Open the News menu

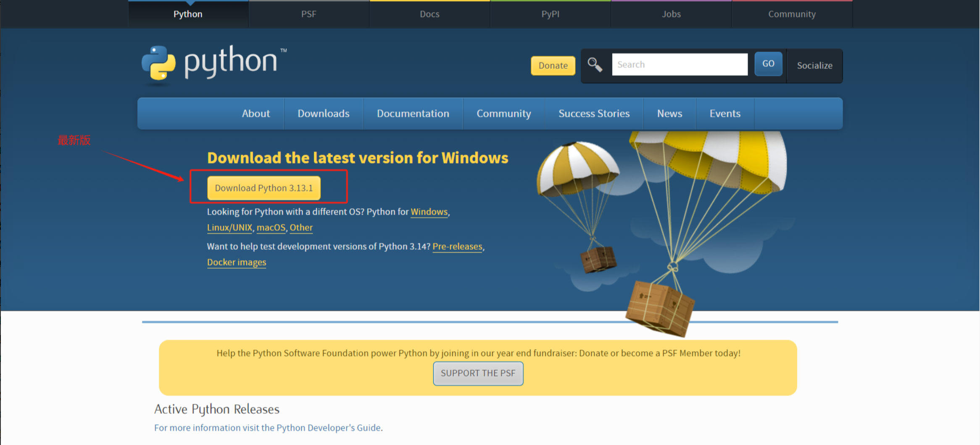pos(669,114)
